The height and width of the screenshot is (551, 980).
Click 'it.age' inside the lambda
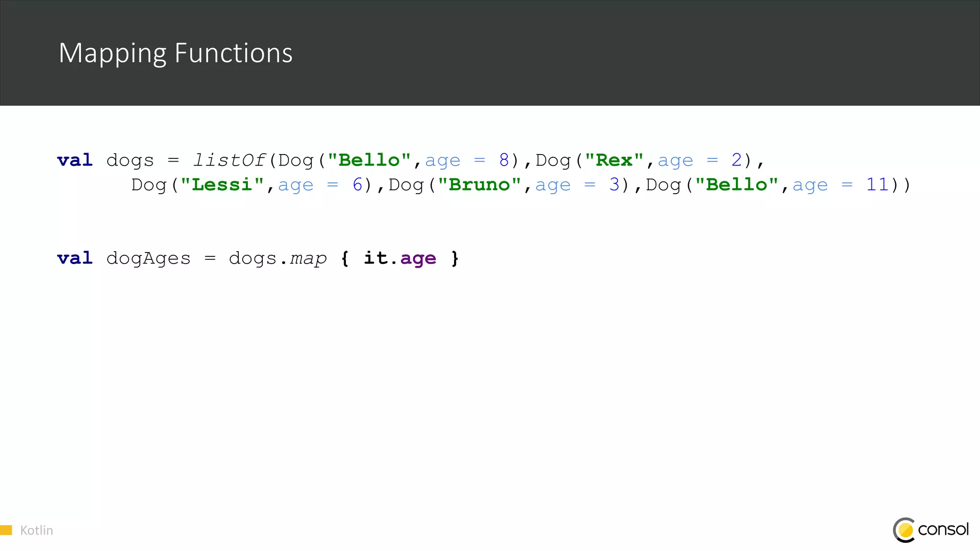click(x=400, y=259)
